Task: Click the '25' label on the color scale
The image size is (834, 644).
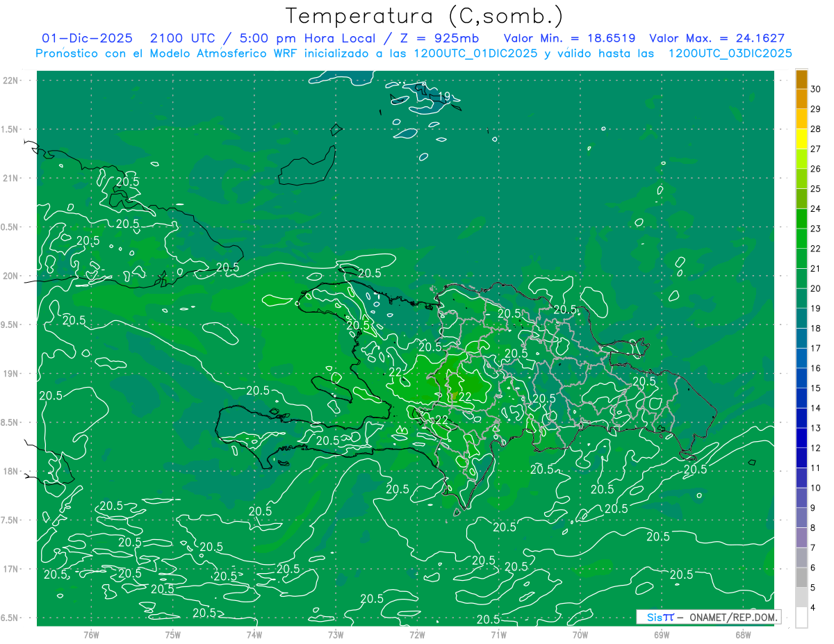Action: (817, 189)
